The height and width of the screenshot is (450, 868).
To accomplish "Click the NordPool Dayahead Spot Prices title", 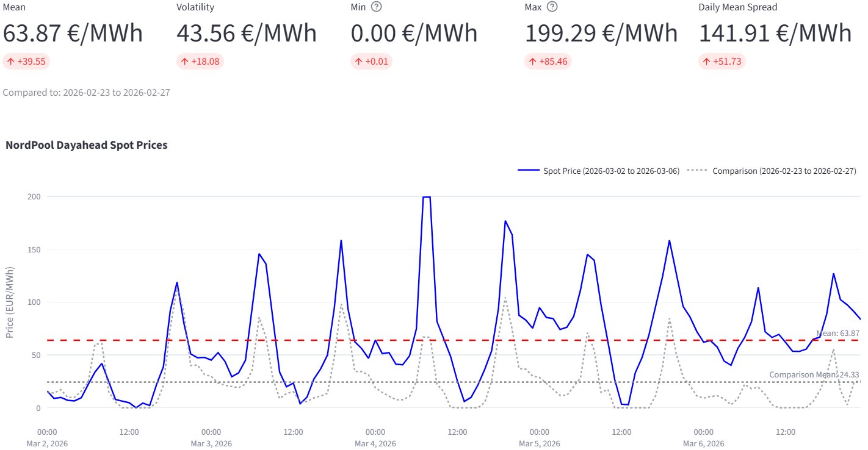I will click(x=86, y=145).
